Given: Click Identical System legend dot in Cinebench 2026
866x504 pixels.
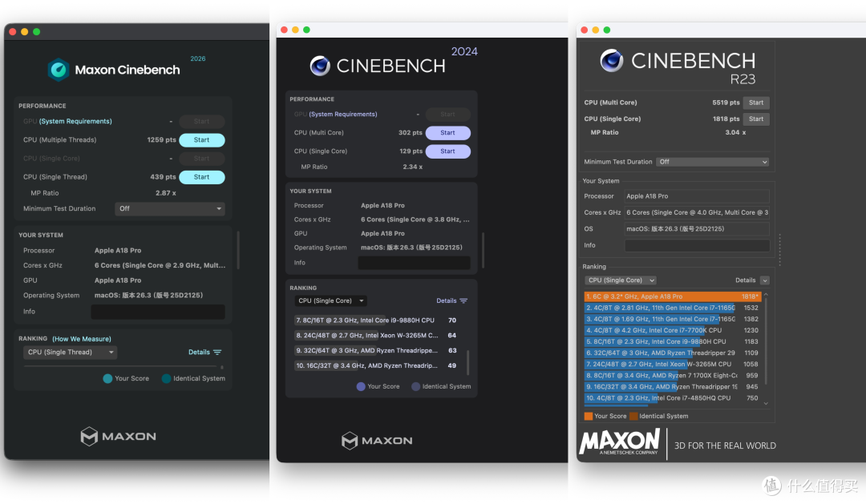Looking at the screenshot, I should [x=166, y=379].
